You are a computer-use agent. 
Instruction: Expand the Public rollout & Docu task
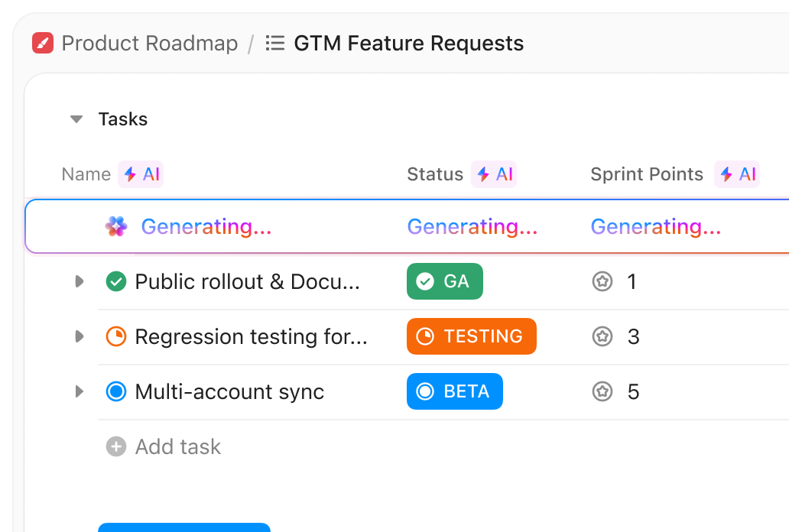(x=79, y=281)
